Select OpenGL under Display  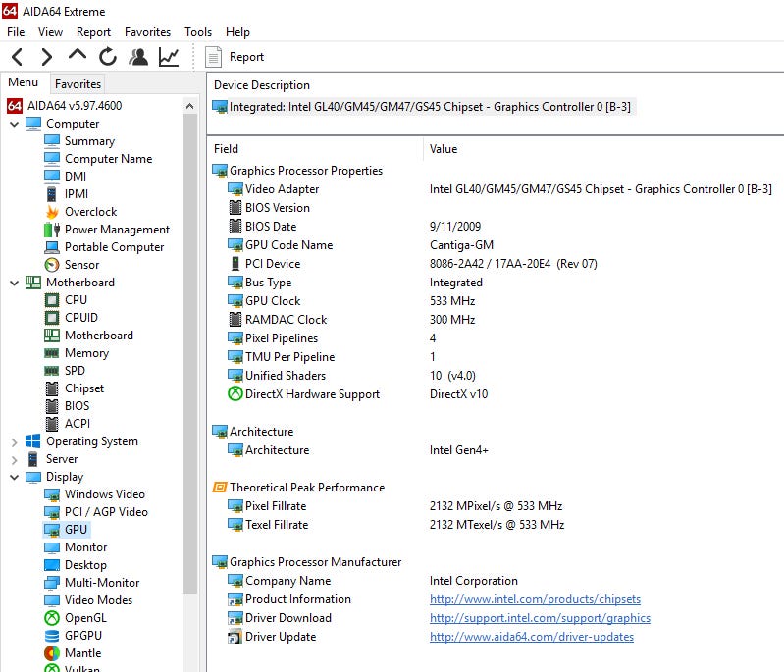[85, 618]
